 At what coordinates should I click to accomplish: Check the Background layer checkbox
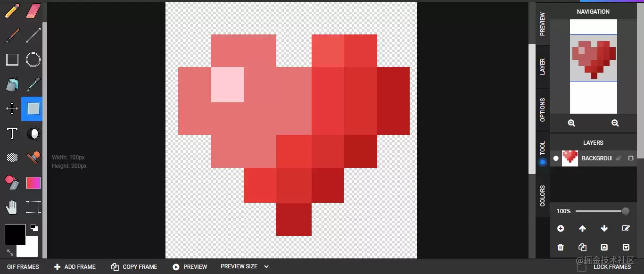pos(631,158)
